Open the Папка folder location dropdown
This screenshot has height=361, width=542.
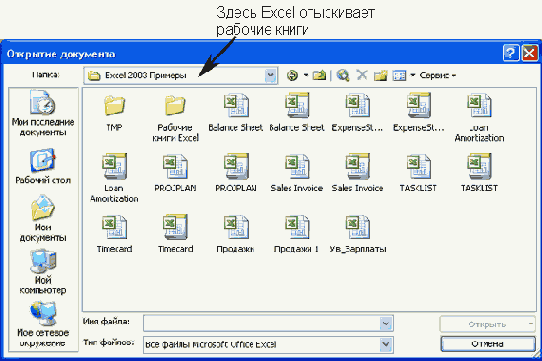[271, 75]
